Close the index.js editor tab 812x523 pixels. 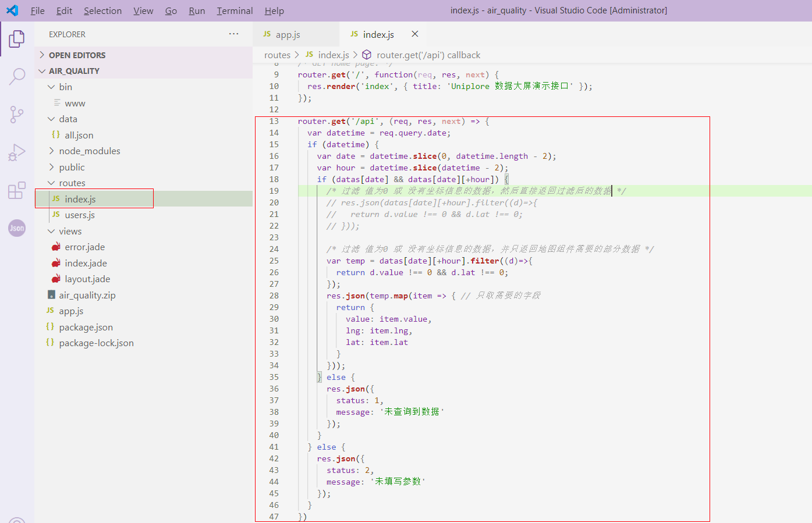tap(415, 34)
